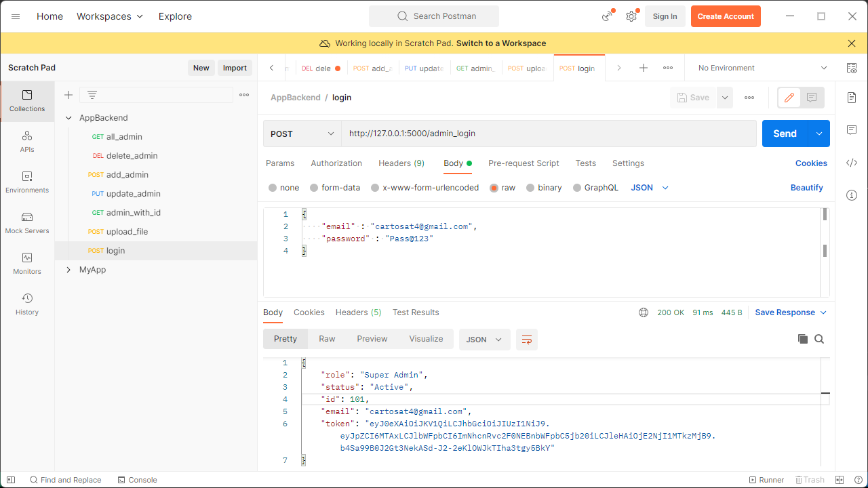Switch to the Params tab

tap(280, 163)
